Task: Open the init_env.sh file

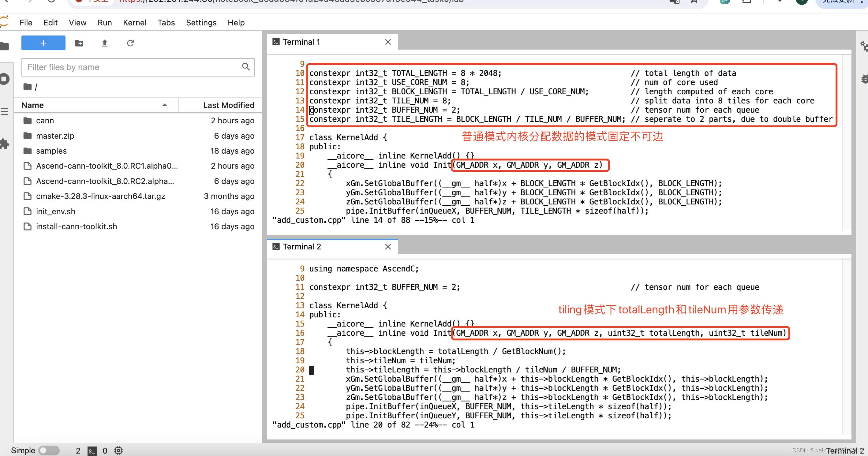Action: click(x=55, y=211)
